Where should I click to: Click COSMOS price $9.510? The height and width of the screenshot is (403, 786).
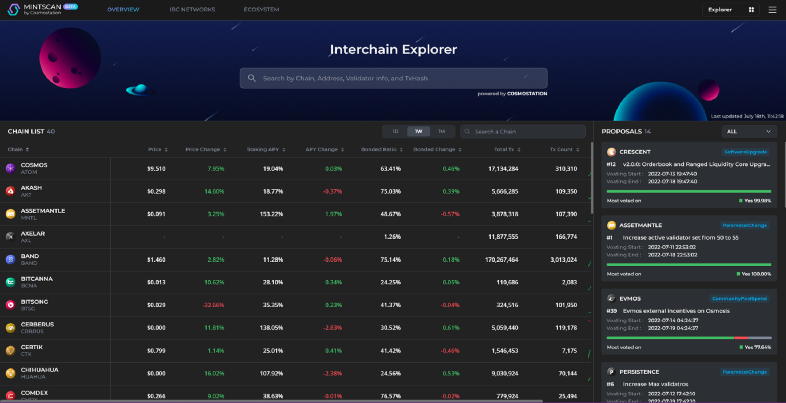(156, 169)
